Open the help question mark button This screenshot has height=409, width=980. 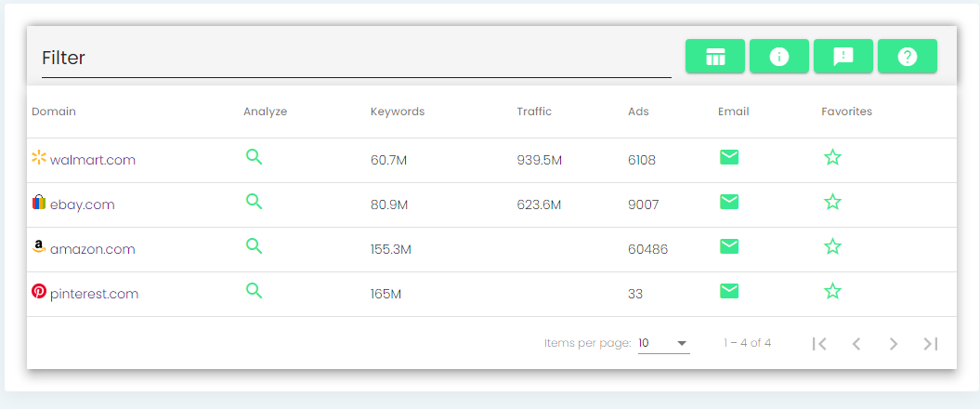pos(907,57)
